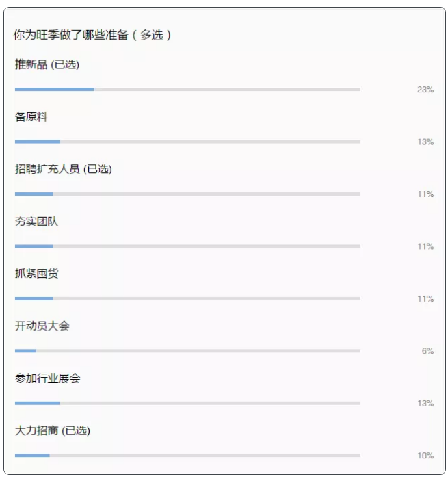Click the progress bar under 抓紧囤货
The height and width of the screenshot is (479, 448).
[x=187, y=298]
